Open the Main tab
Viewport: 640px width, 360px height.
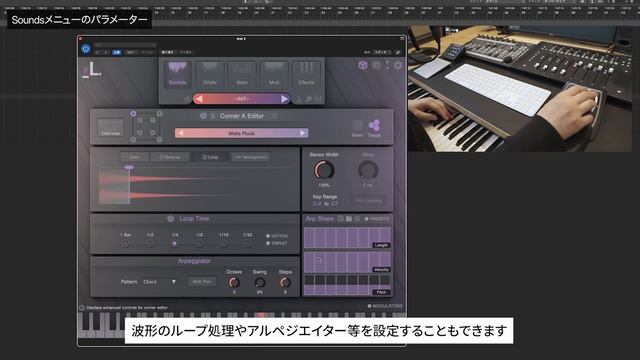(x=242, y=74)
